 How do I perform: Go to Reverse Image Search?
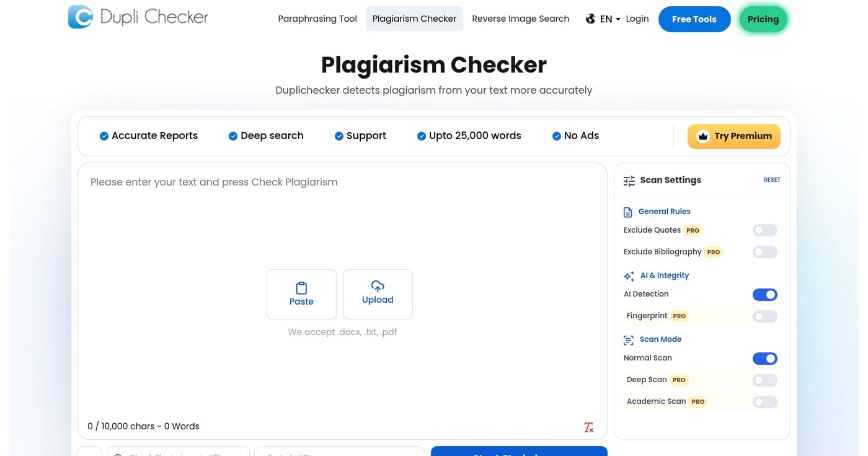(520, 19)
